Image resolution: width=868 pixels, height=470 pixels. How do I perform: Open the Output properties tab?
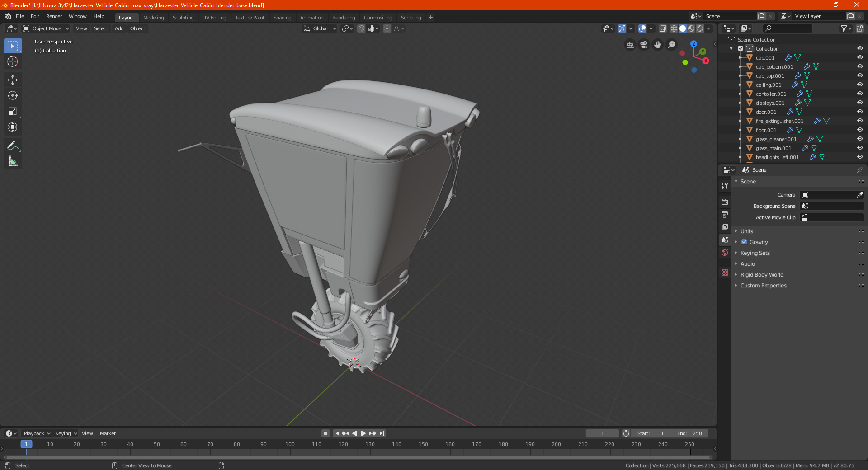[725, 214]
